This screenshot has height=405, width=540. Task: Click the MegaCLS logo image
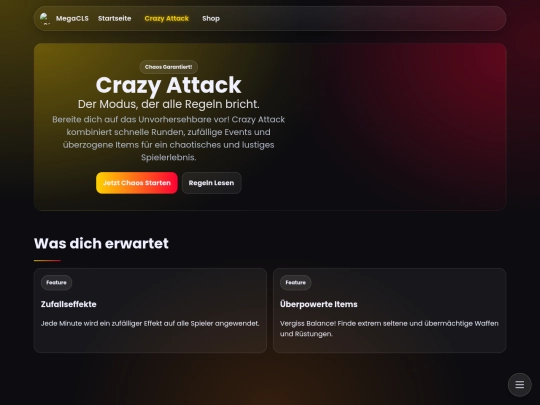pos(45,18)
